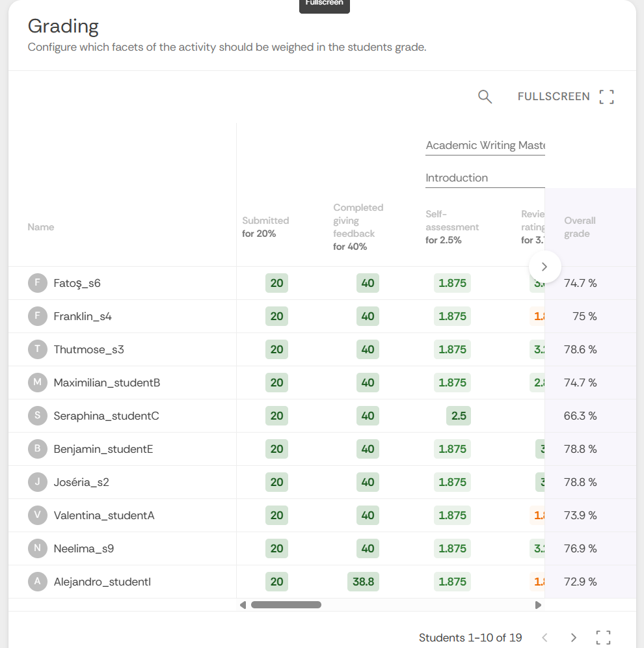This screenshot has height=648, width=644.
Task: Open Thutmose_s3 student row
Action: pos(88,349)
